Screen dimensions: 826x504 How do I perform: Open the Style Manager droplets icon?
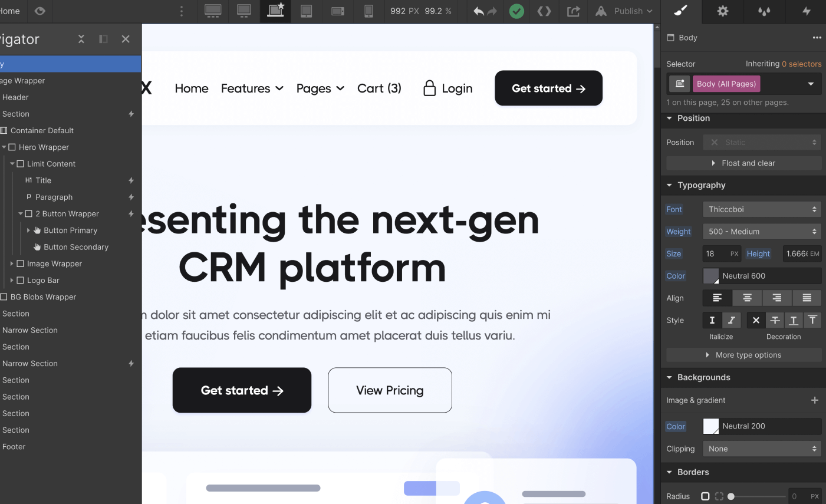point(764,11)
